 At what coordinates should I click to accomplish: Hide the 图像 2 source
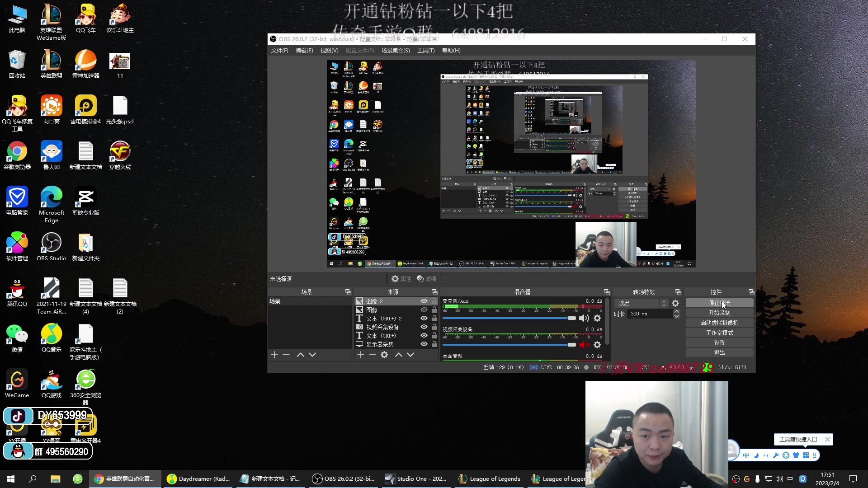click(424, 301)
